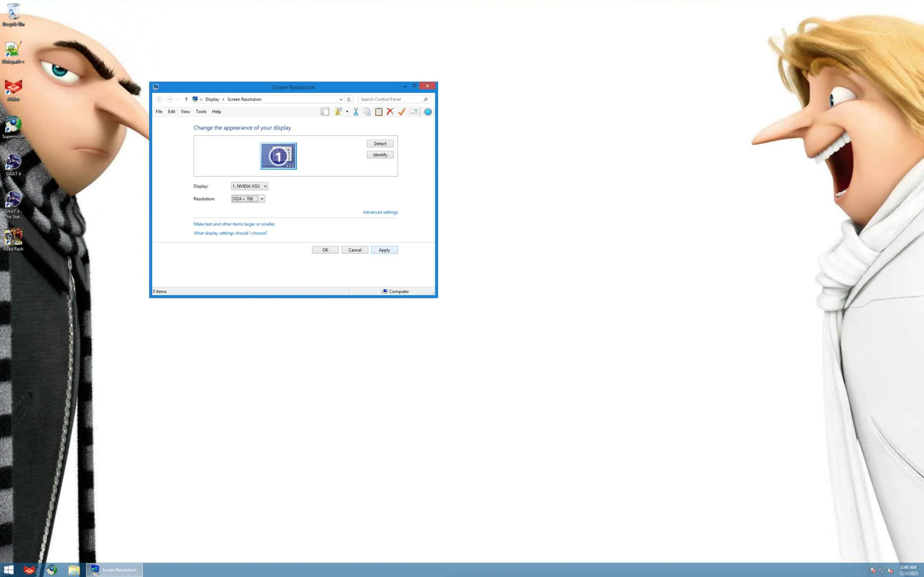Click the up-arrow navigation icon
This screenshot has width=924, height=577.
186,99
